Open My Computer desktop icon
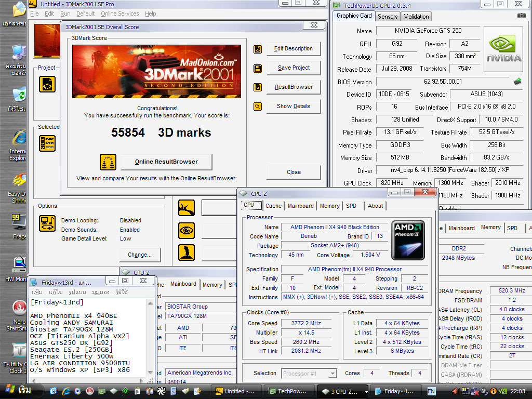 pos(16,60)
